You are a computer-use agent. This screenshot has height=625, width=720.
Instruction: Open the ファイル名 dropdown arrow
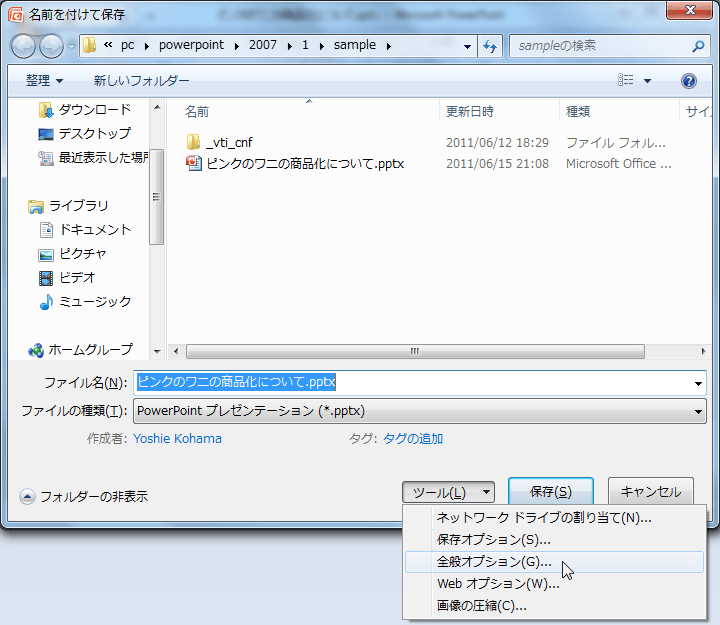[x=698, y=383]
